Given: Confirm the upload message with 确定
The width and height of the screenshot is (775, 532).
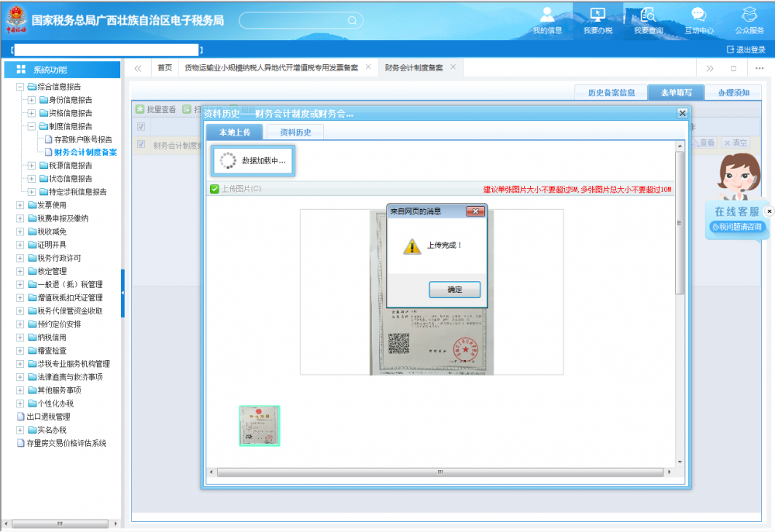Looking at the screenshot, I should click(454, 290).
